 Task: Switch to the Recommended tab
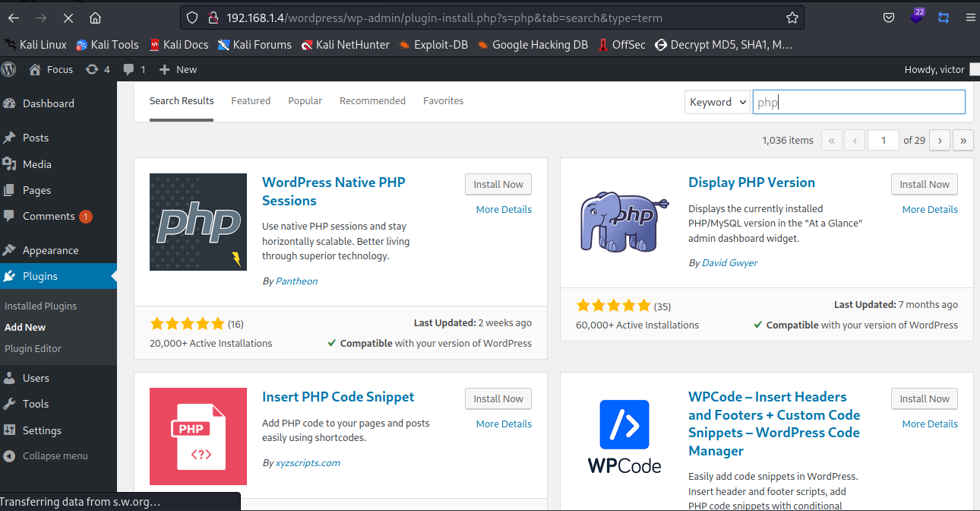pyautogui.click(x=372, y=100)
